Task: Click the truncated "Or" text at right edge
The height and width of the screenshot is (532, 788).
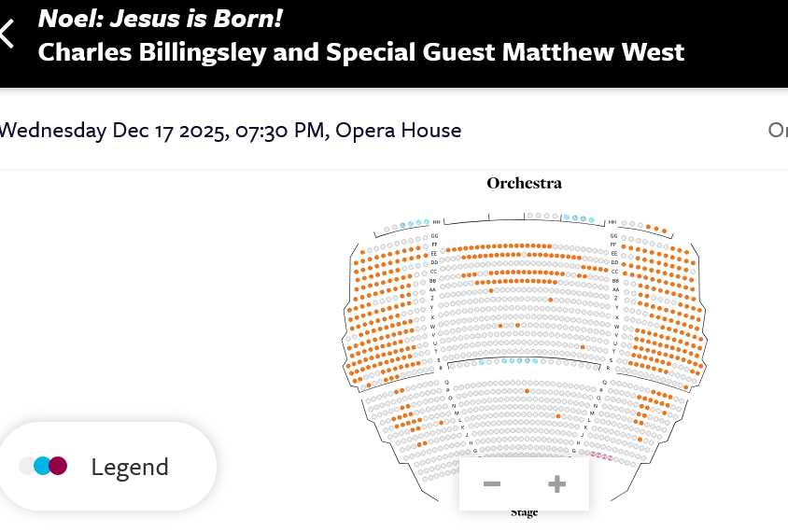Action: (x=778, y=130)
